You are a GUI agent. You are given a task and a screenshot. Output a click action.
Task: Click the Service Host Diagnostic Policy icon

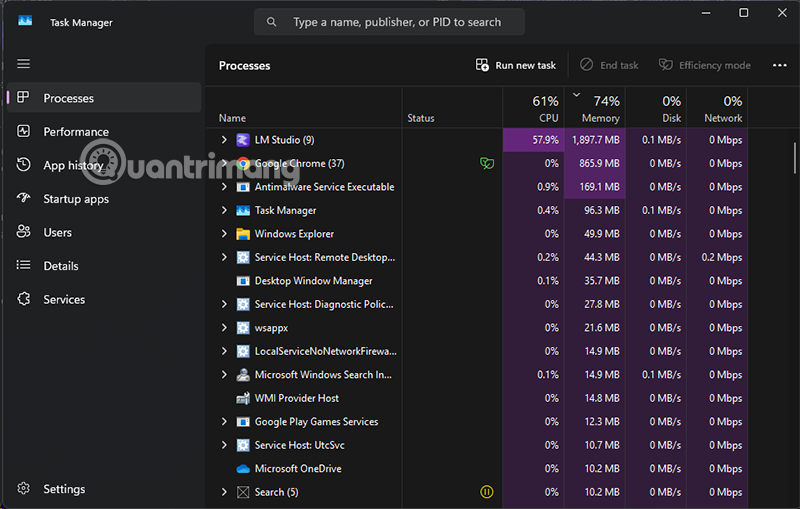click(x=243, y=304)
